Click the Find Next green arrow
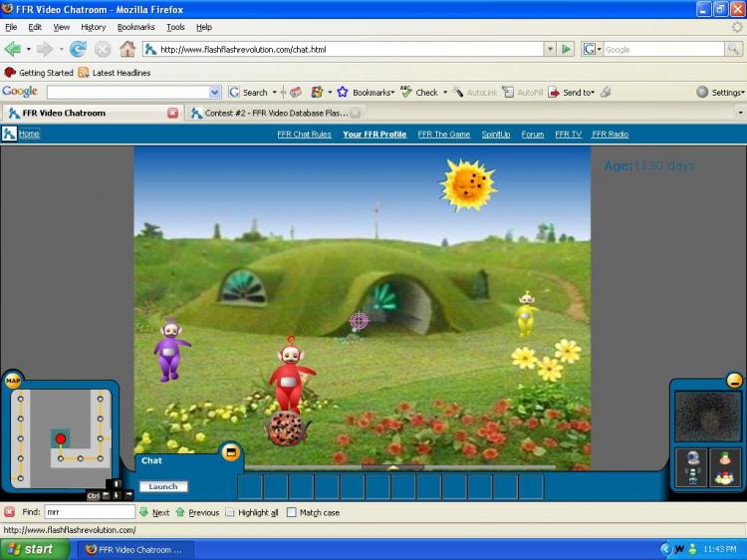Image resolution: width=747 pixels, height=560 pixels. pyautogui.click(x=143, y=512)
